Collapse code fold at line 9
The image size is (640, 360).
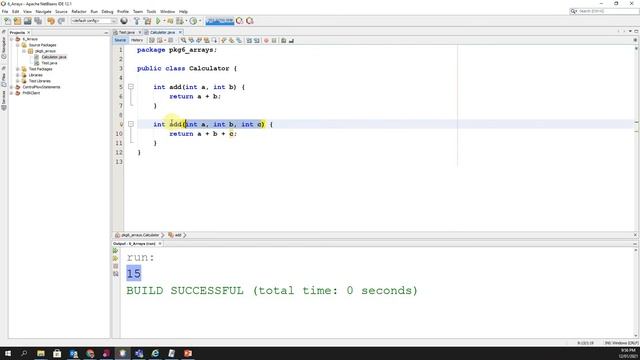click(131, 124)
